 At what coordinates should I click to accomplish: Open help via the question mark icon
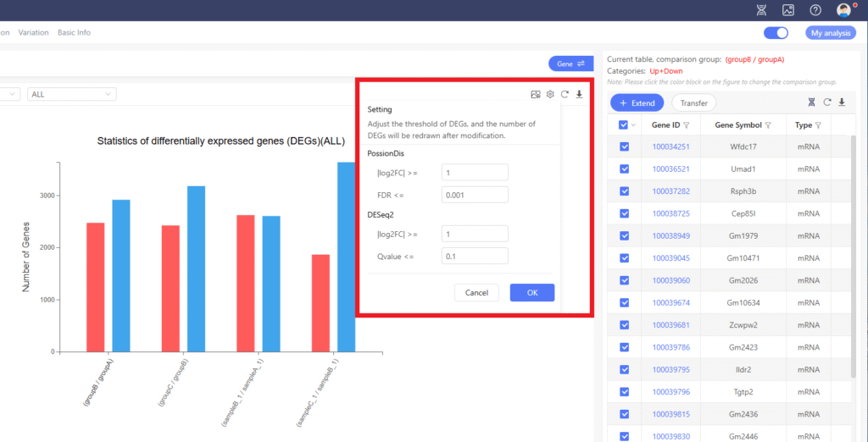click(x=815, y=10)
